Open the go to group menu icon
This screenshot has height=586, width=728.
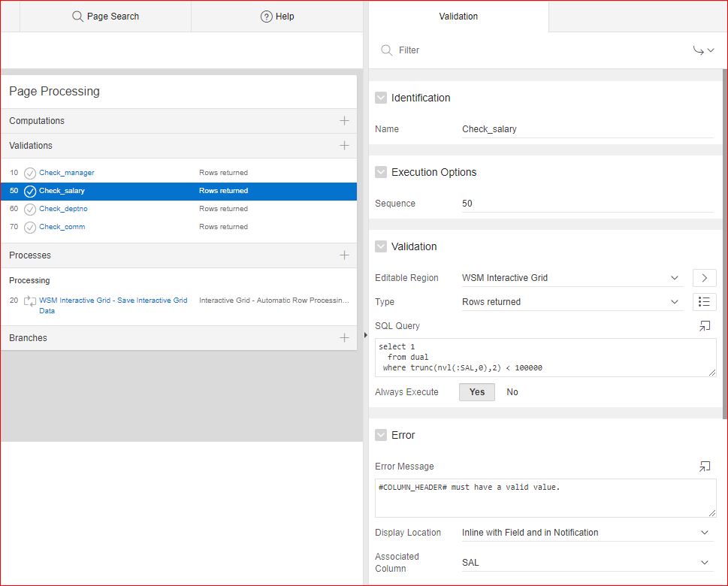(703, 50)
